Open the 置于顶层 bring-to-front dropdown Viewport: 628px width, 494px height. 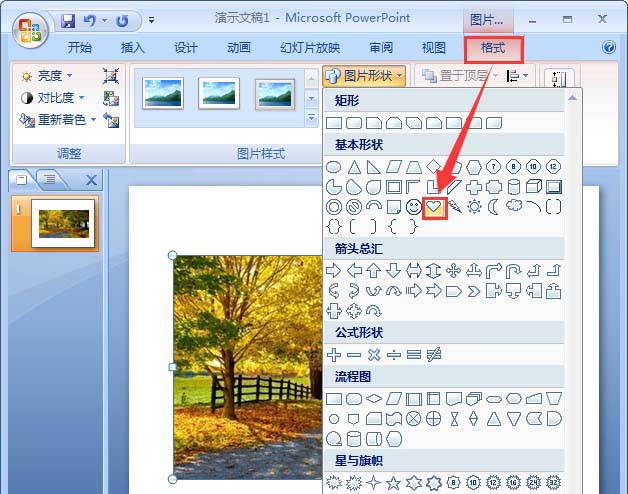coord(458,76)
